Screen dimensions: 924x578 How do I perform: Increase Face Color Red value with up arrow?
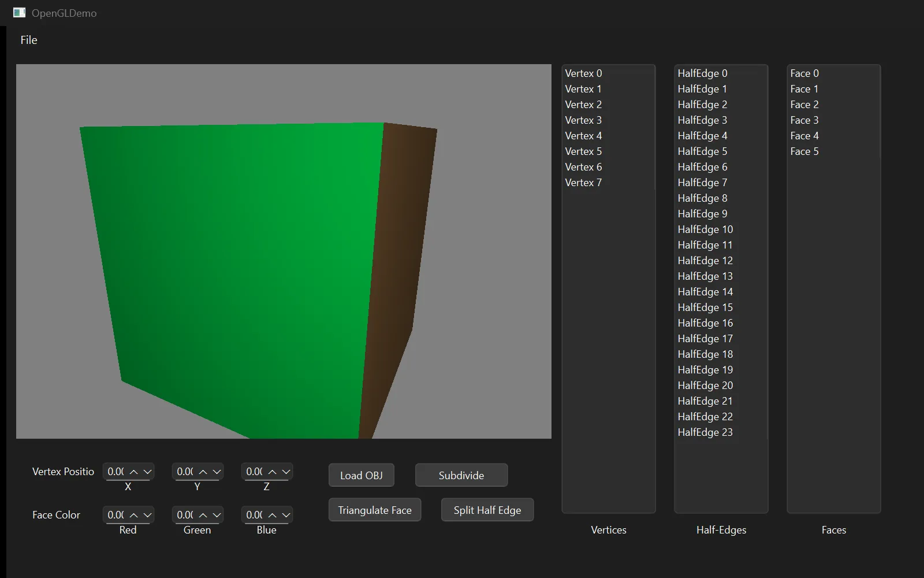[134, 515]
